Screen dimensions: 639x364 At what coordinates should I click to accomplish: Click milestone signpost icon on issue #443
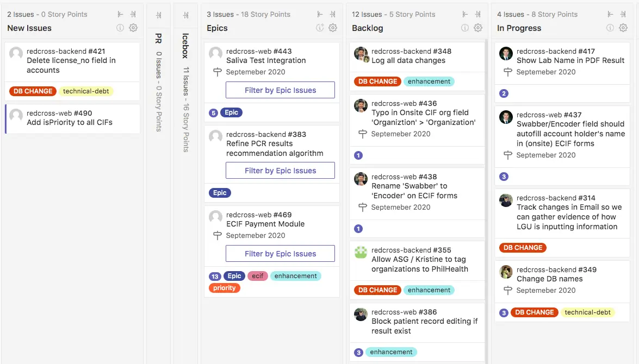coord(218,72)
